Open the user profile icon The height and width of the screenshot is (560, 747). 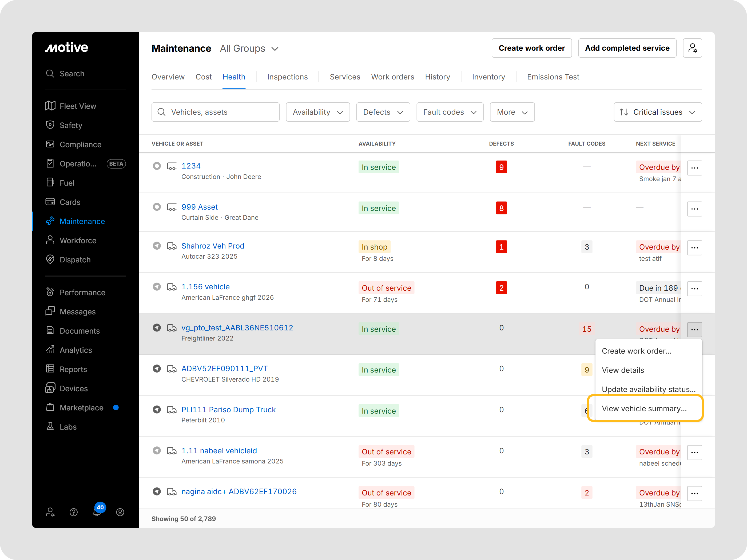tap(120, 513)
